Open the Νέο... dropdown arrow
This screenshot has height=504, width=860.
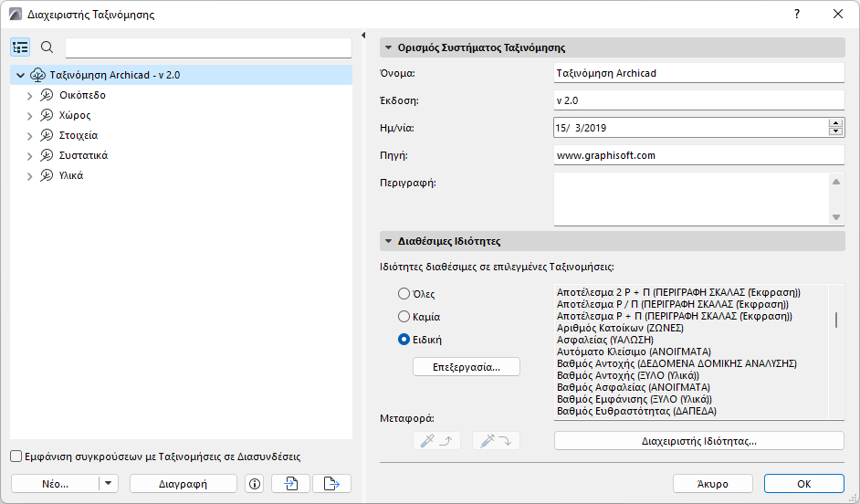coord(108,484)
